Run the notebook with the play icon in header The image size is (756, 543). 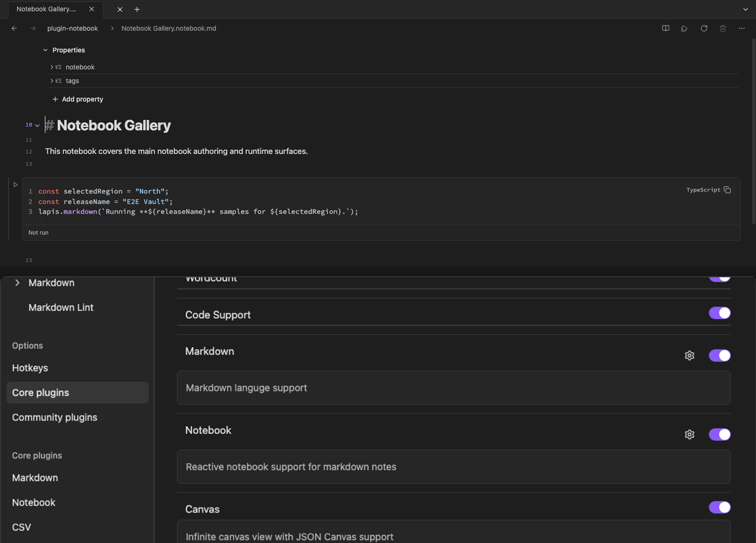[x=685, y=28]
